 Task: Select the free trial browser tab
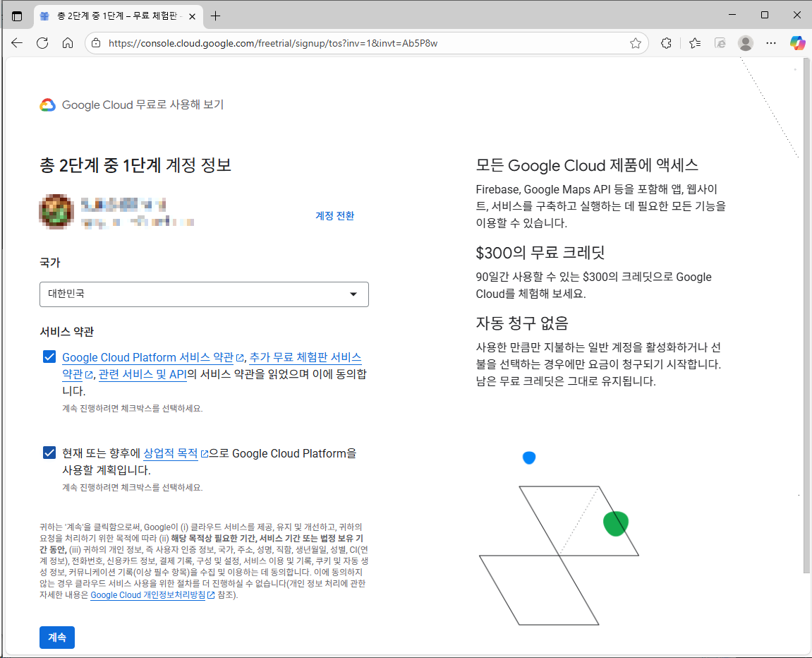(118, 16)
